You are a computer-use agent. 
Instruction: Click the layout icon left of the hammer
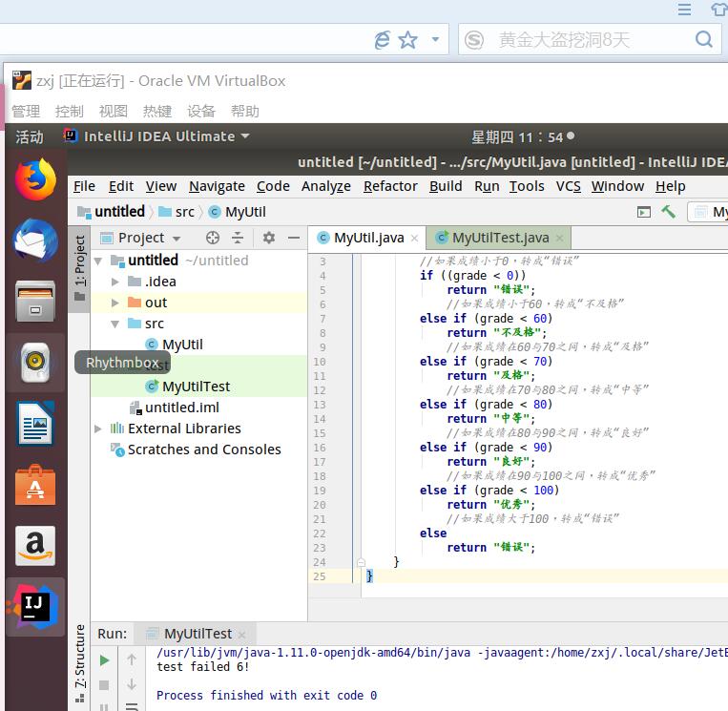[644, 212]
